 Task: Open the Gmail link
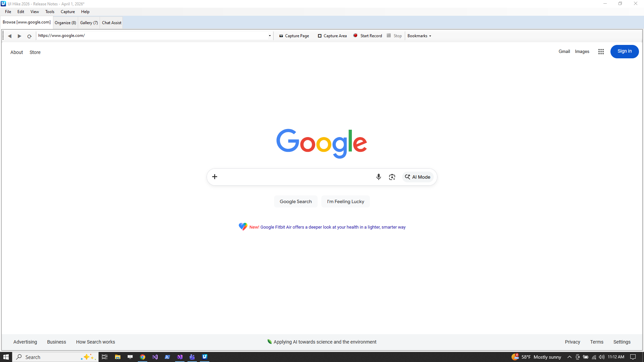point(564,52)
